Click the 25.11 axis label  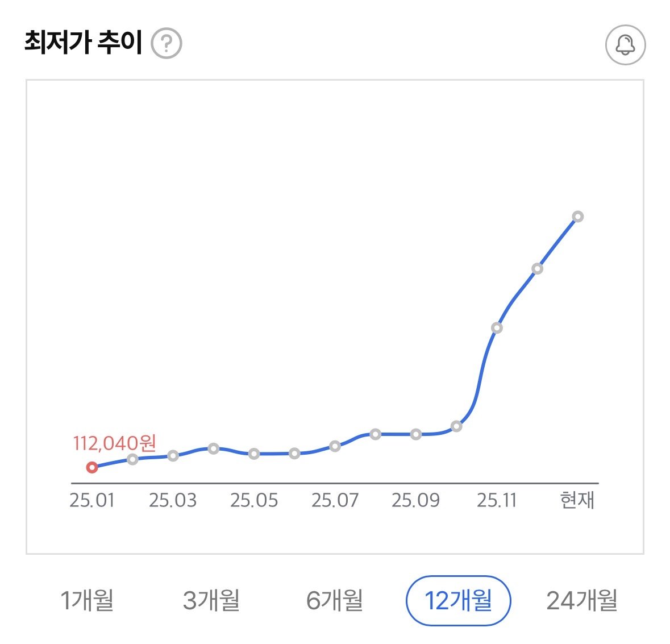click(x=497, y=500)
